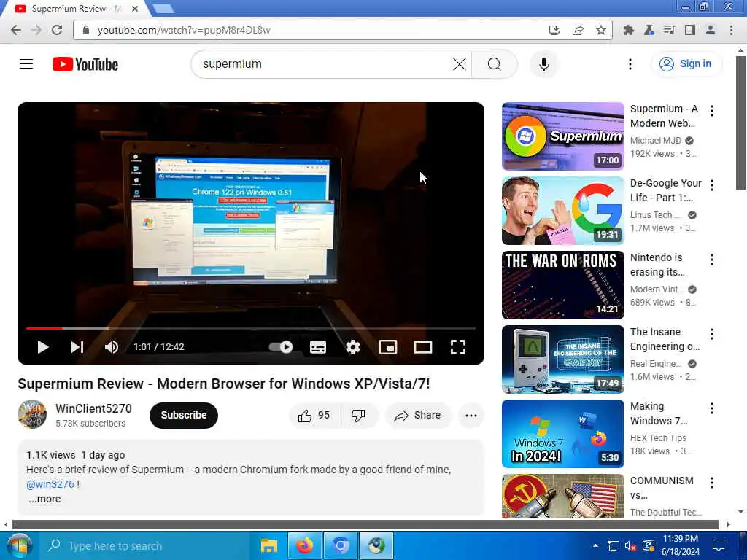Open The Insane Engineering Game Boy thumbnail
Screen dimensions: 747x560
pos(562,359)
